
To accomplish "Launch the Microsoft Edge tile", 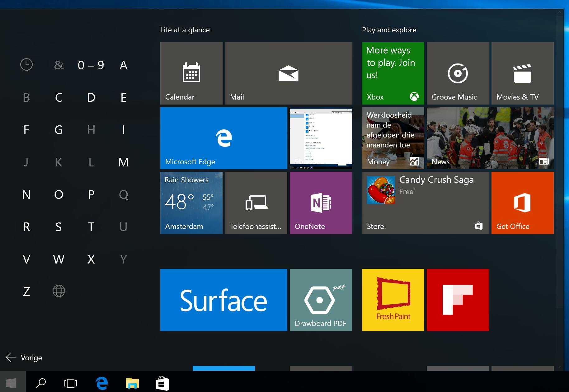I will pos(224,138).
